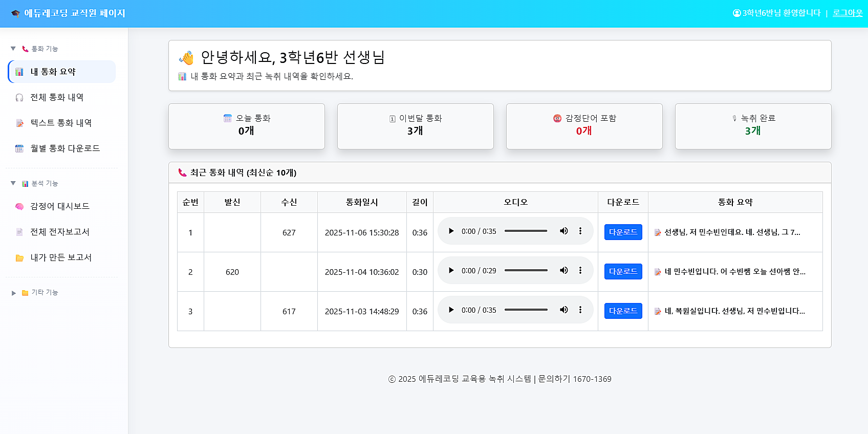Open summary starting 네, 복원실입니다

735,311
